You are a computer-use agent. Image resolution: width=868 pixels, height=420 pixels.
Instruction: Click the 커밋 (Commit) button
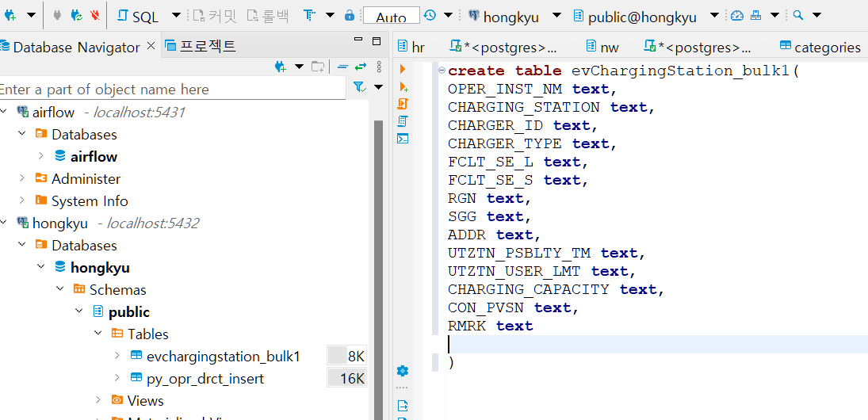(x=215, y=16)
